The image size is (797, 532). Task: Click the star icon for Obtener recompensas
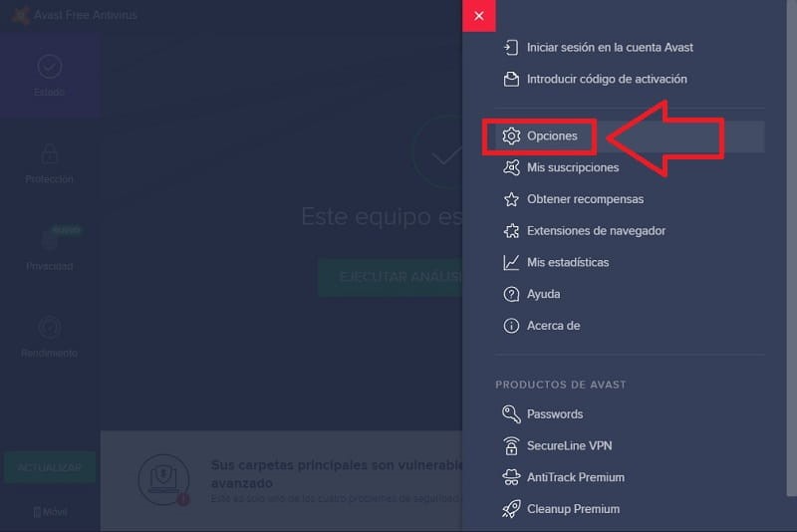(511, 199)
